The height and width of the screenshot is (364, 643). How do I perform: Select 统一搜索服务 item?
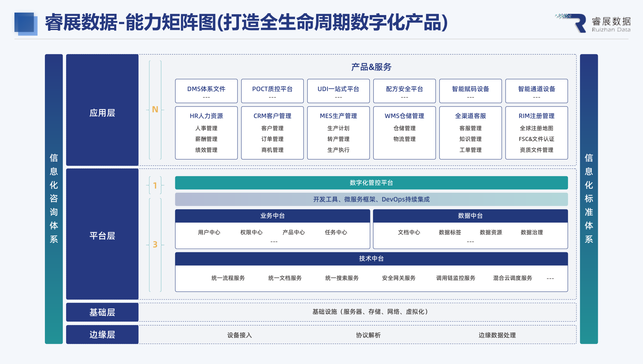click(342, 278)
